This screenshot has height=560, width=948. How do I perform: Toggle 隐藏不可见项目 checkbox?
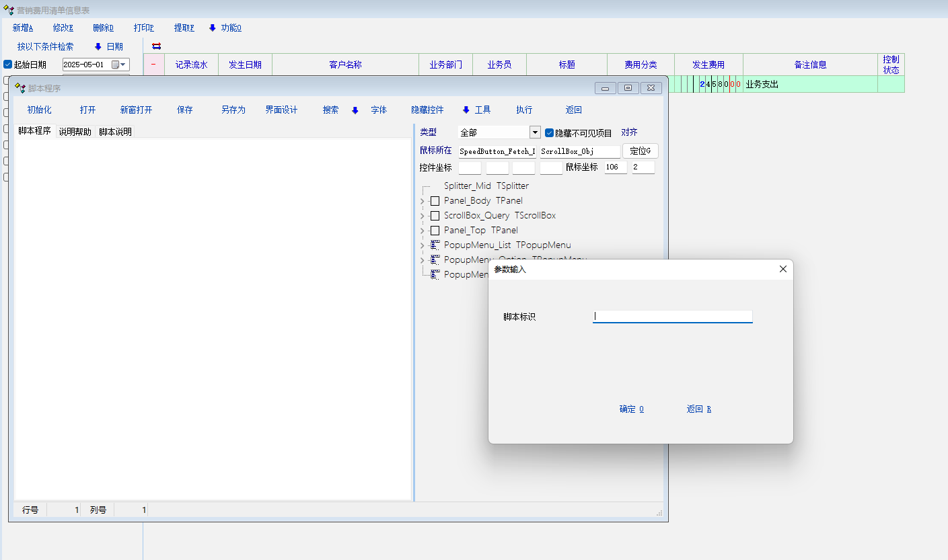[549, 133]
